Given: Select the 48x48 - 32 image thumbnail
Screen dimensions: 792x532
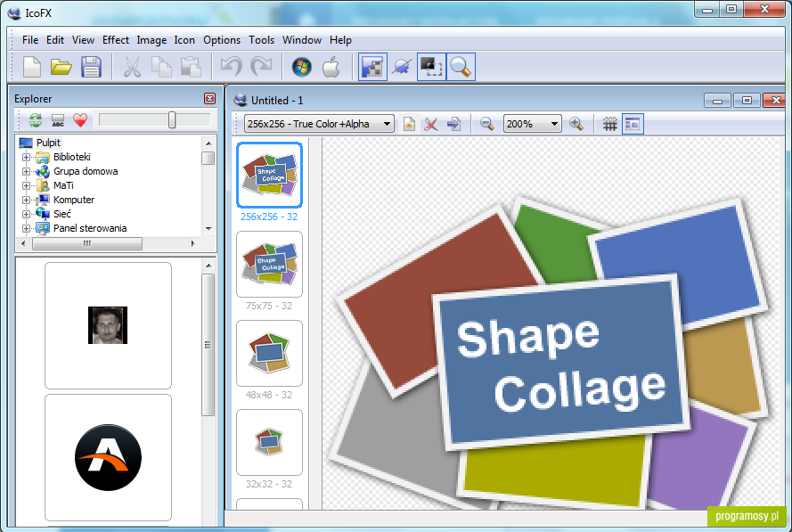Looking at the screenshot, I should click(269, 353).
